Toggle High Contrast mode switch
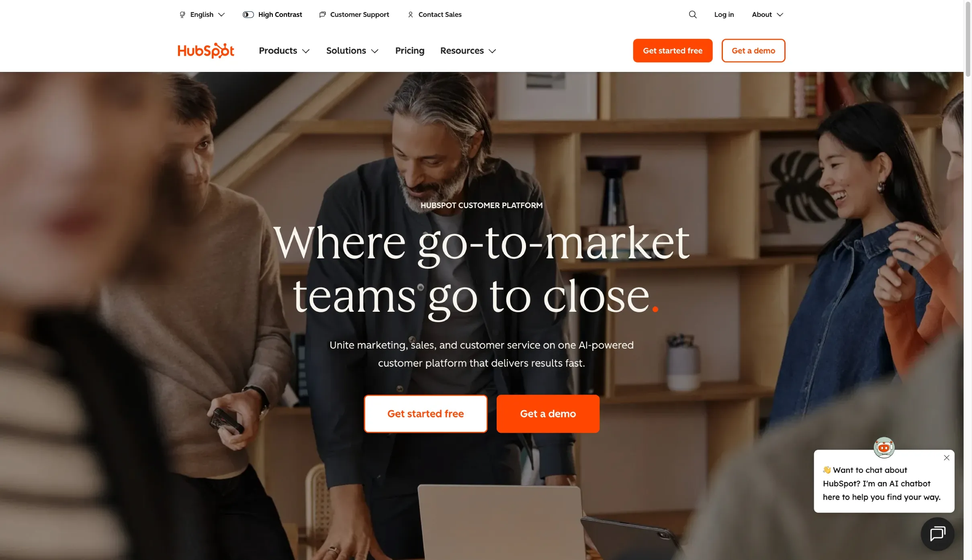This screenshot has height=560, width=972. click(x=248, y=14)
